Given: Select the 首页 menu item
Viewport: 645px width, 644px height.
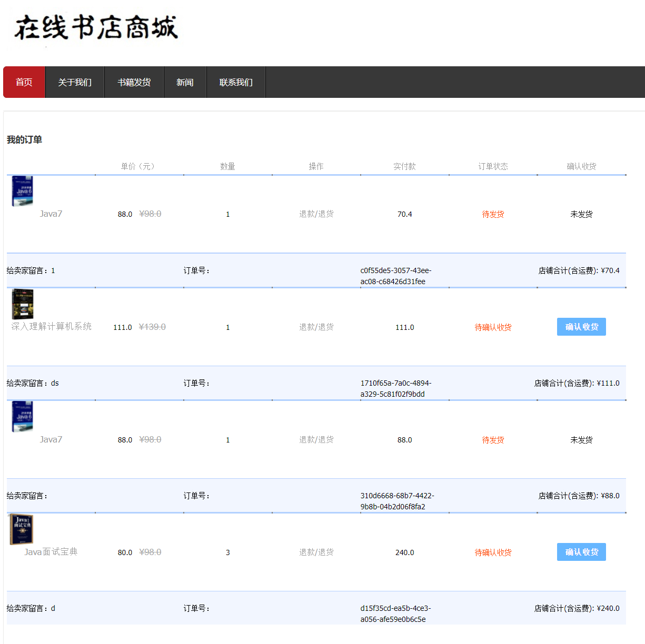Looking at the screenshot, I should pyautogui.click(x=24, y=82).
